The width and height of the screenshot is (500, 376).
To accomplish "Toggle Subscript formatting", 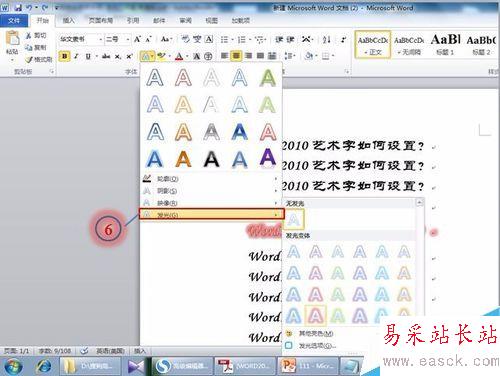I will point(118,56).
